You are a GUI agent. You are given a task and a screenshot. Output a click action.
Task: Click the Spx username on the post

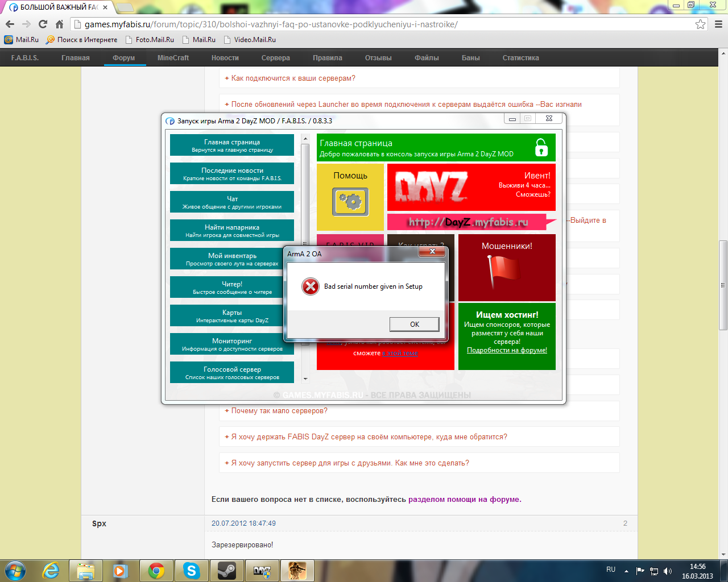click(x=99, y=523)
